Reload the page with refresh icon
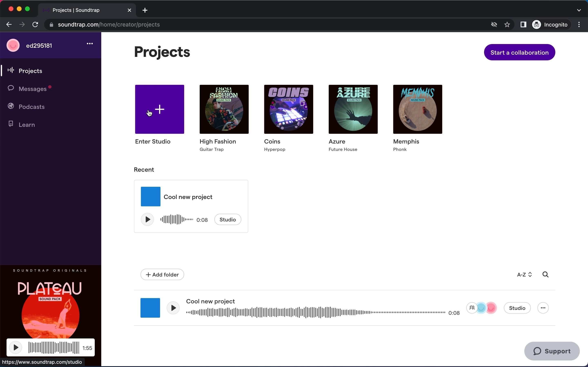This screenshot has width=588, height=367. pos(35,24)
